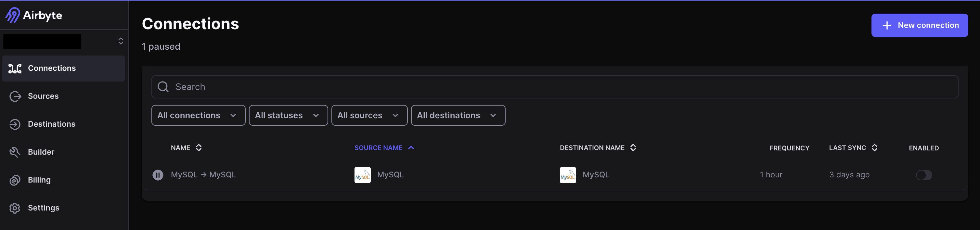Open the Billing page icon
980x230 pixels.
click(x=15, y=180)
